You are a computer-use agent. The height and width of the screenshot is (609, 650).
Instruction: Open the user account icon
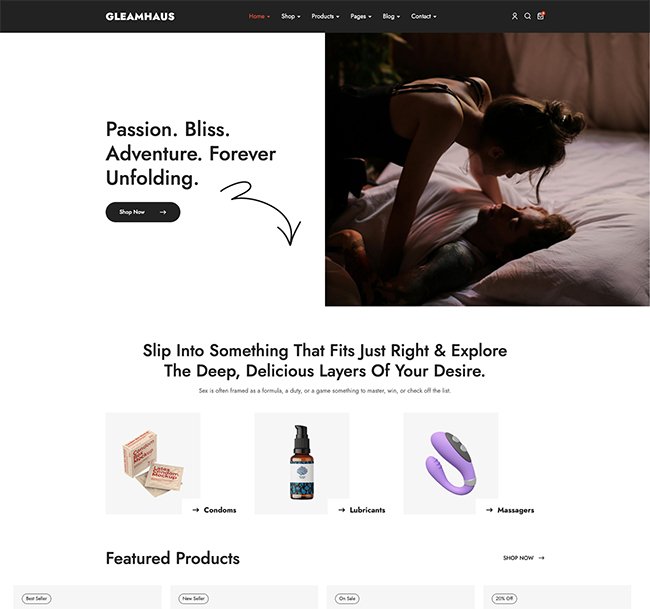point(514,16)
